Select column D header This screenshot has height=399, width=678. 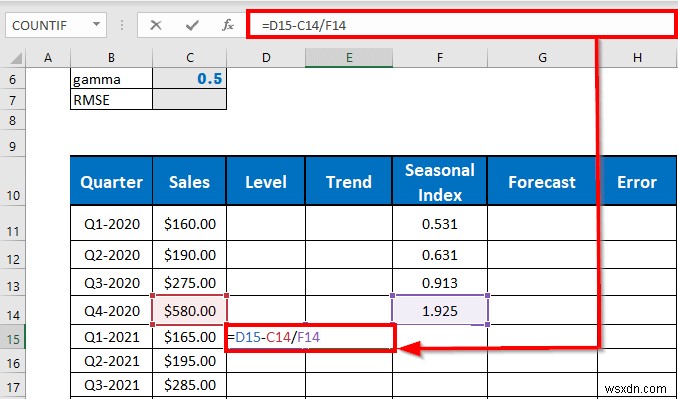tap(265, 58)
